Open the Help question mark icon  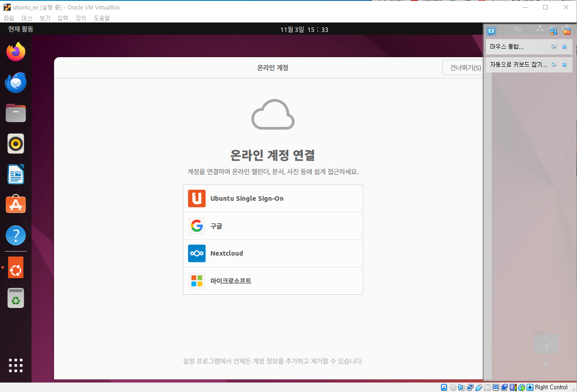[x=16, y=235]
